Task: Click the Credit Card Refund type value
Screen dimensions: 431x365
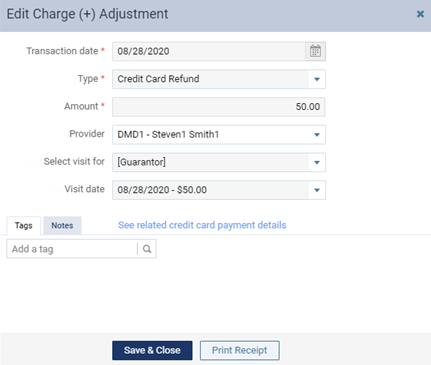Action: point(158,79)
